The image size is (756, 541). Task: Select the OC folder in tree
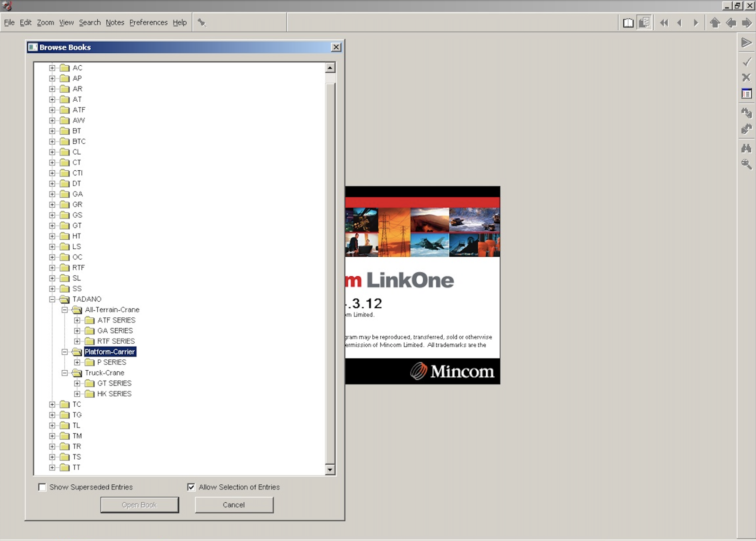[77, 257]
